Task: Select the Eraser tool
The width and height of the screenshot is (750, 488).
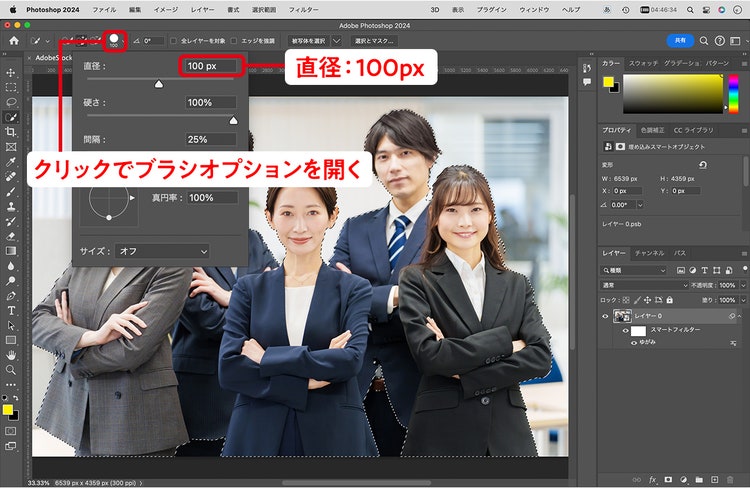Action: tap(11, 236)
